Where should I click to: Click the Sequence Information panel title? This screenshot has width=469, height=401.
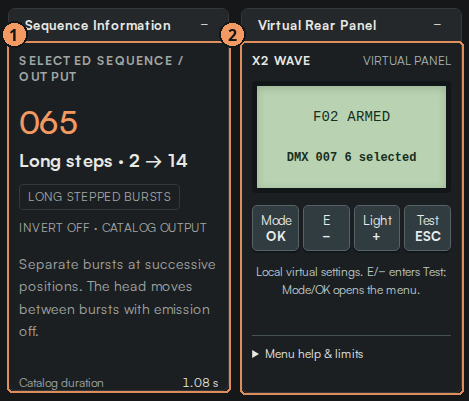click(x=98, y=25)
